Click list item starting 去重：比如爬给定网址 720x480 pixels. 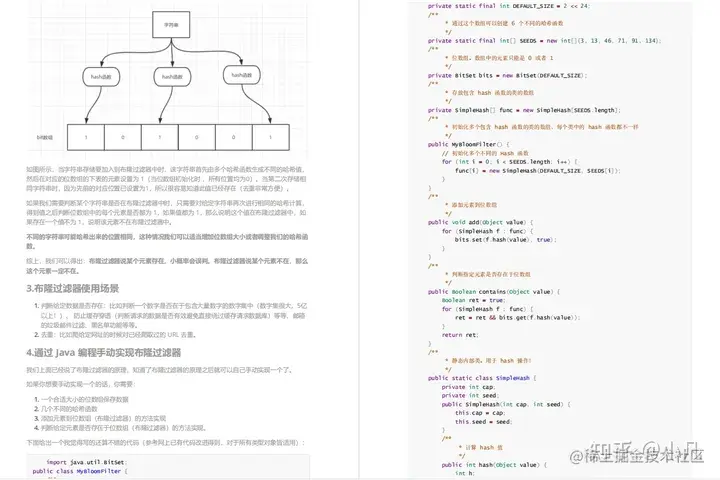pyautogui.click(x=118, y=335)
